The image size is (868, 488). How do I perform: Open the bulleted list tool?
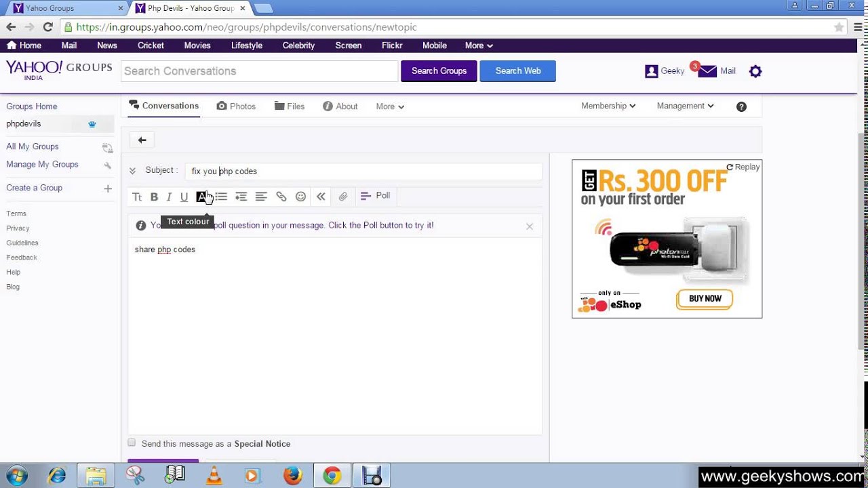click(x=221, y=196)
